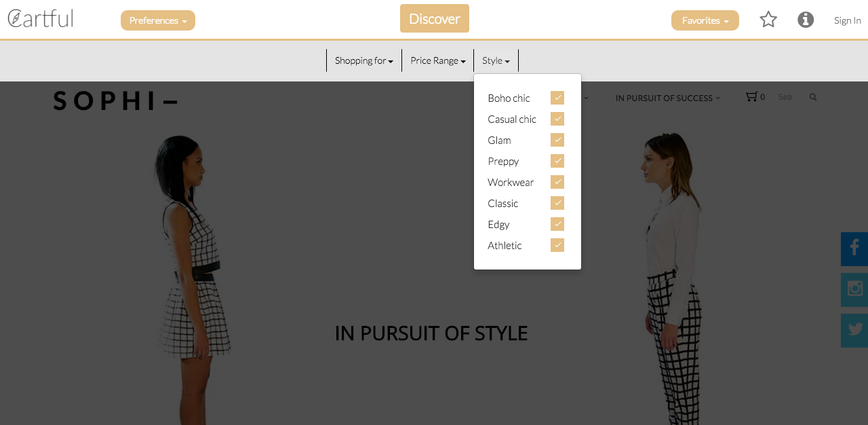Open the Preferences dropdown
868x425 pixels.
pyautogui.click(x=158, y=20)
